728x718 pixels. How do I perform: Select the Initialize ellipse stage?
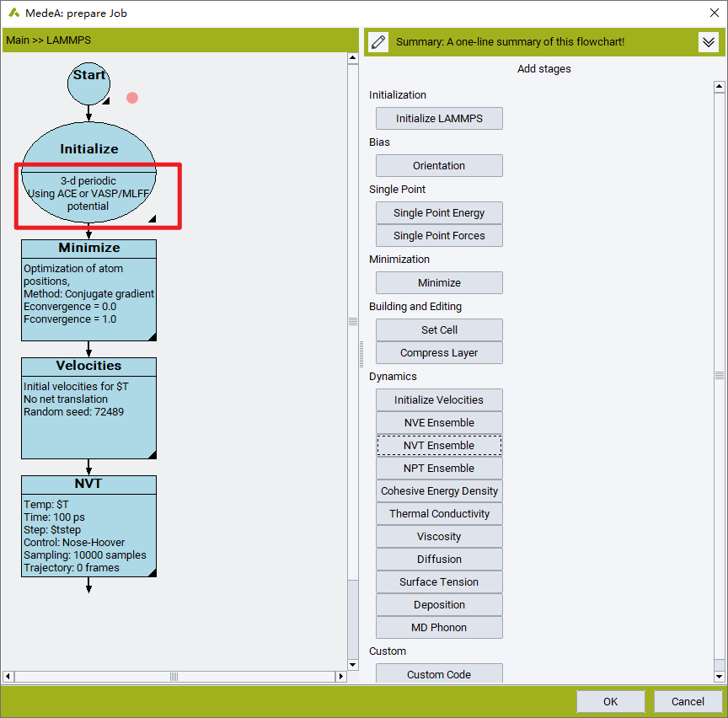[88, 149]
